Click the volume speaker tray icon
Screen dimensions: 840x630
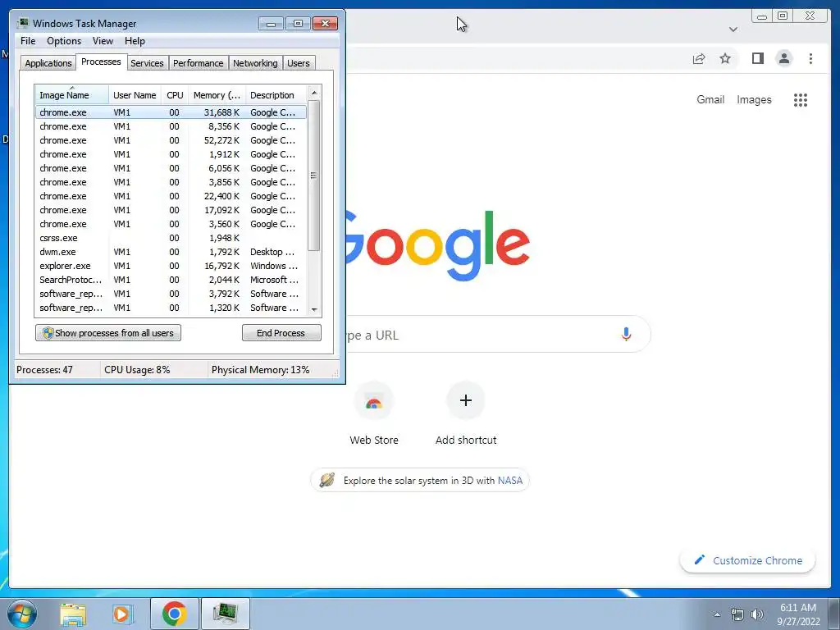[757, 614]
